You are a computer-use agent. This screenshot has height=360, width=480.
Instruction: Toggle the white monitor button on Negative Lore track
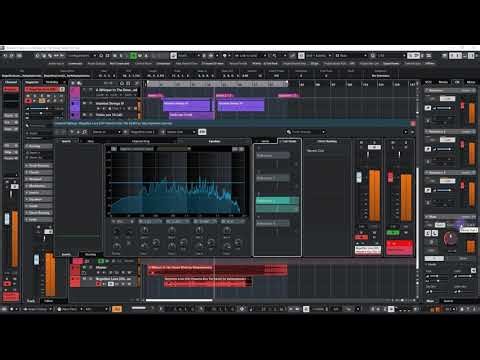(111, 284)
